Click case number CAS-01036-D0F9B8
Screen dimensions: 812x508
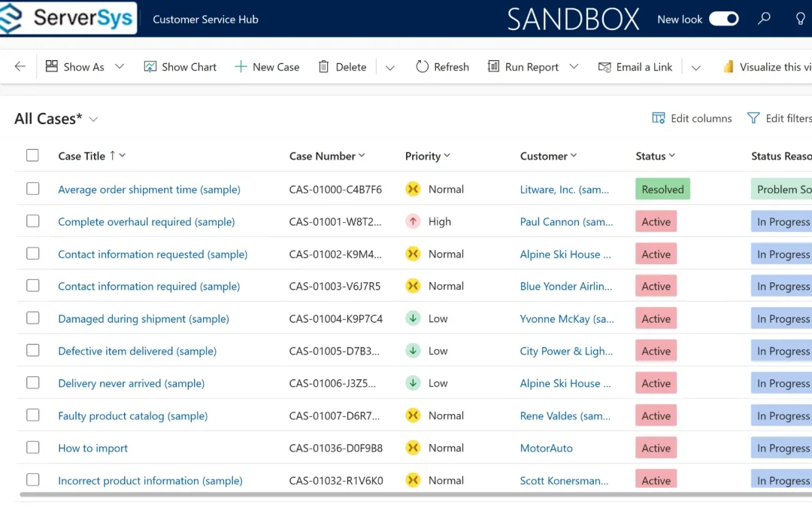[335, 449]
